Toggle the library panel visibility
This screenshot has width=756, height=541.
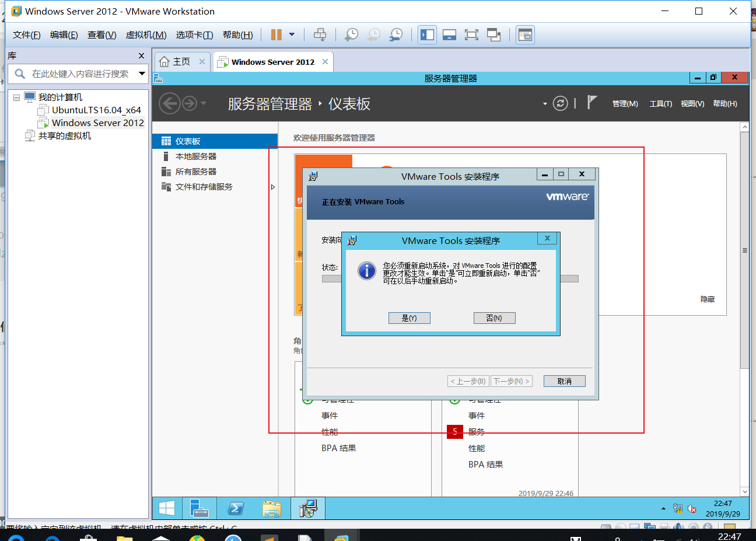click(x=427, y=34)
